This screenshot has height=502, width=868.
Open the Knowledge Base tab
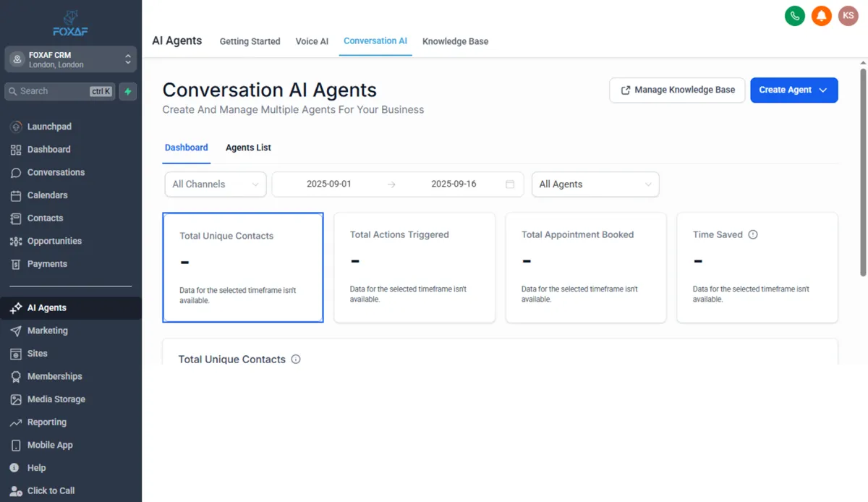point(455,41)
